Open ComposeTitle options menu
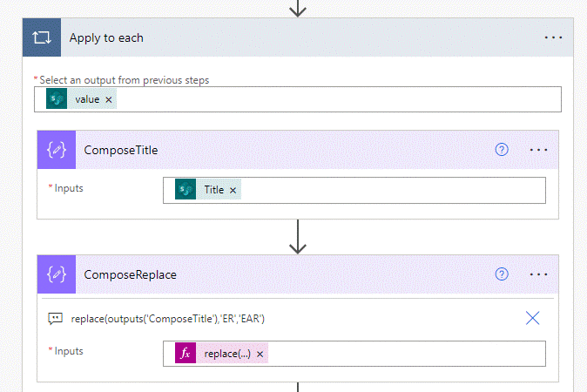This screenshot has width=587, height=392. point(539,150)
